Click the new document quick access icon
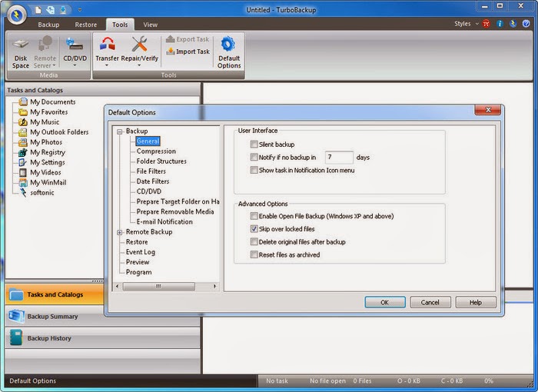Image resolution: width=538 pixels, height=392 pixels. (x=38, y=10)
